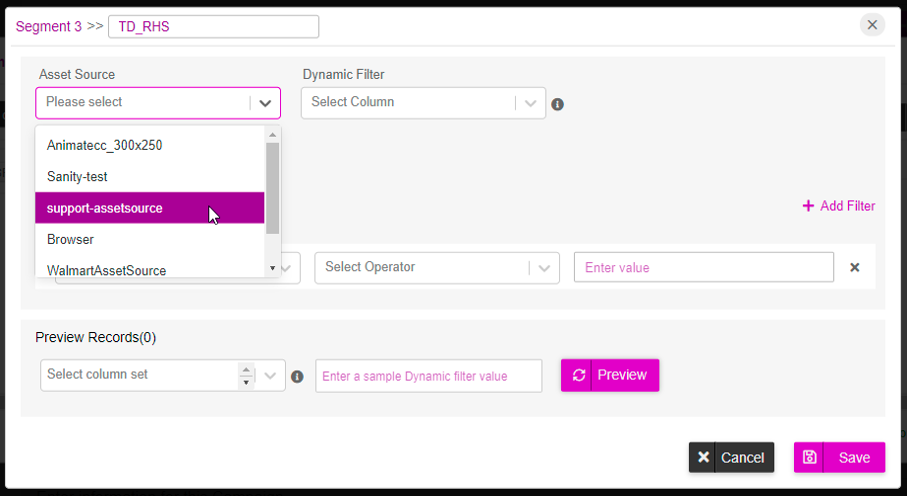Expand the Select column set dropdown
908x496 pixels.
[270, 376]
